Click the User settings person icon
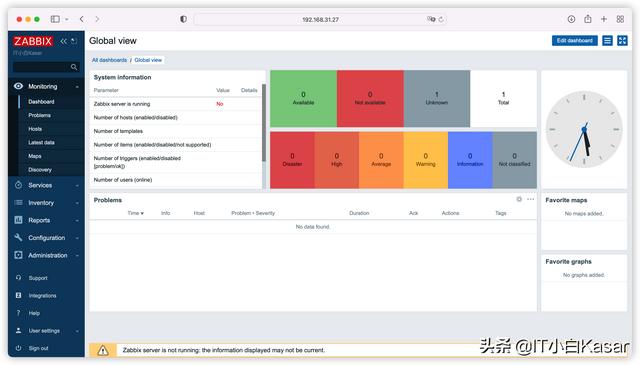 pos(18,330)
